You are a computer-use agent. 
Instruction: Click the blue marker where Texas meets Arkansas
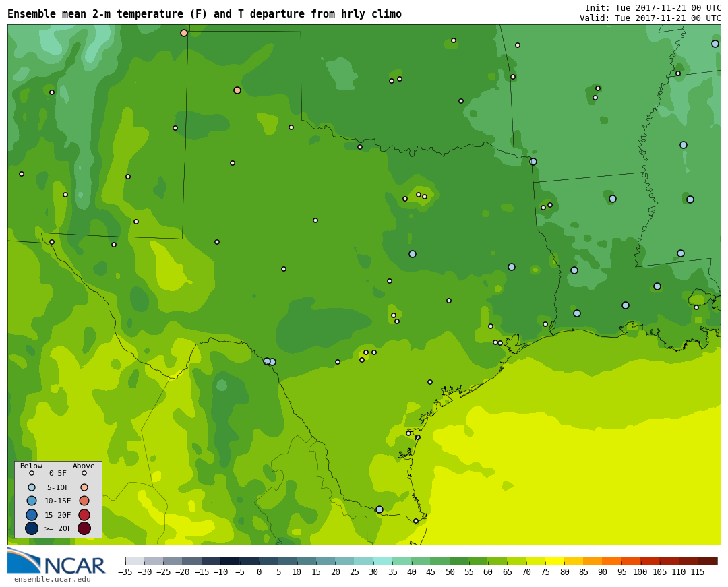point(533,162)
